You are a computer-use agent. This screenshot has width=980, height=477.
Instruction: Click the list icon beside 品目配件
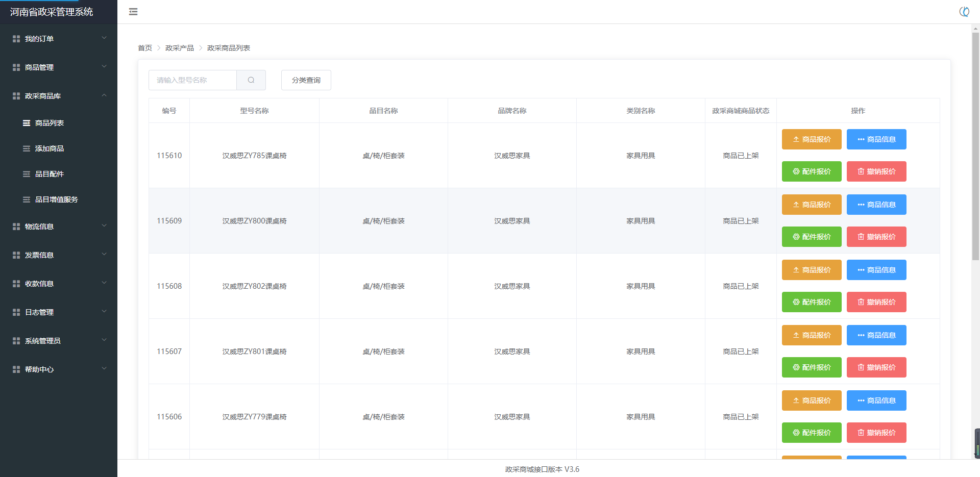[x=27, y=174]
